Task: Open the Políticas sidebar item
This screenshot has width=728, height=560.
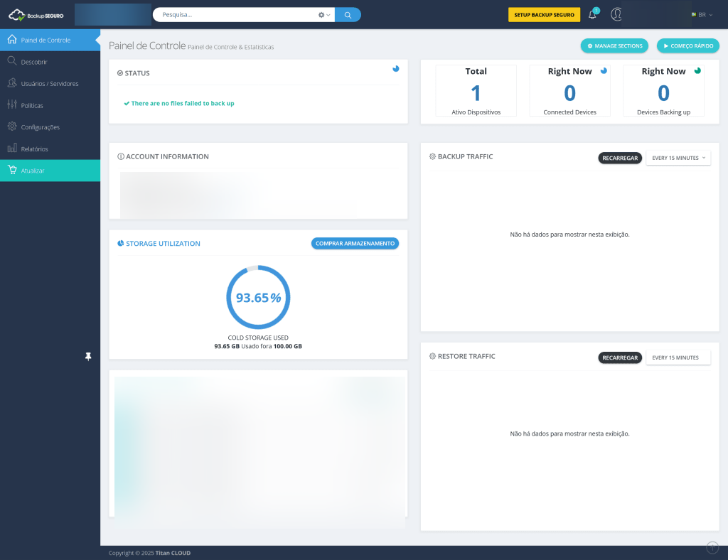Action: [50, 105]
